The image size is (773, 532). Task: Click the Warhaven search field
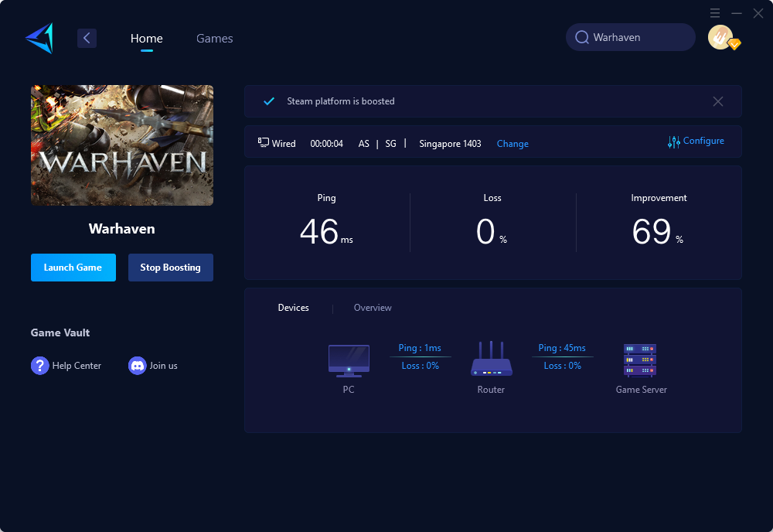tap(631, 37)
